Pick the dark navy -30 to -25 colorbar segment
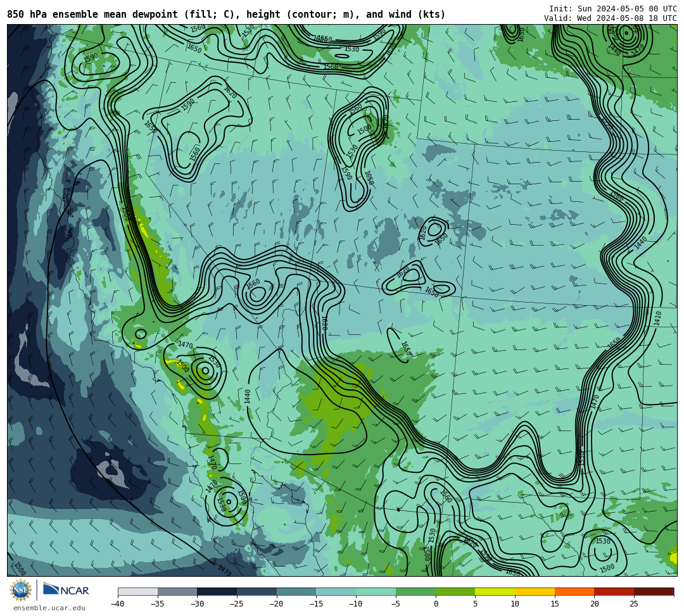Viewport: 684px width, 616px height. (217, 591)
